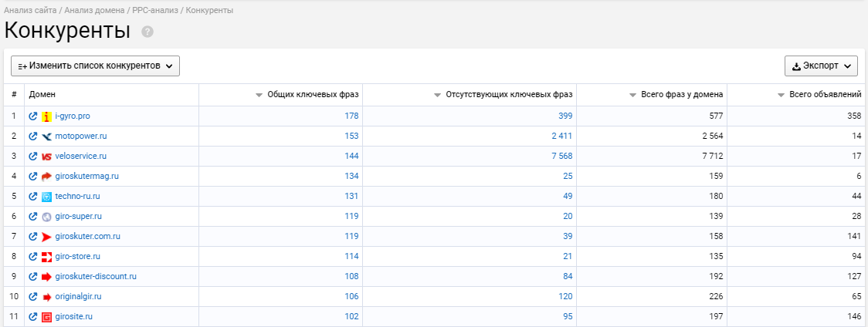Open external link icon for originalgir.ru
The height and width of the screenshot is (327, 868).
[x=33, y=297]
